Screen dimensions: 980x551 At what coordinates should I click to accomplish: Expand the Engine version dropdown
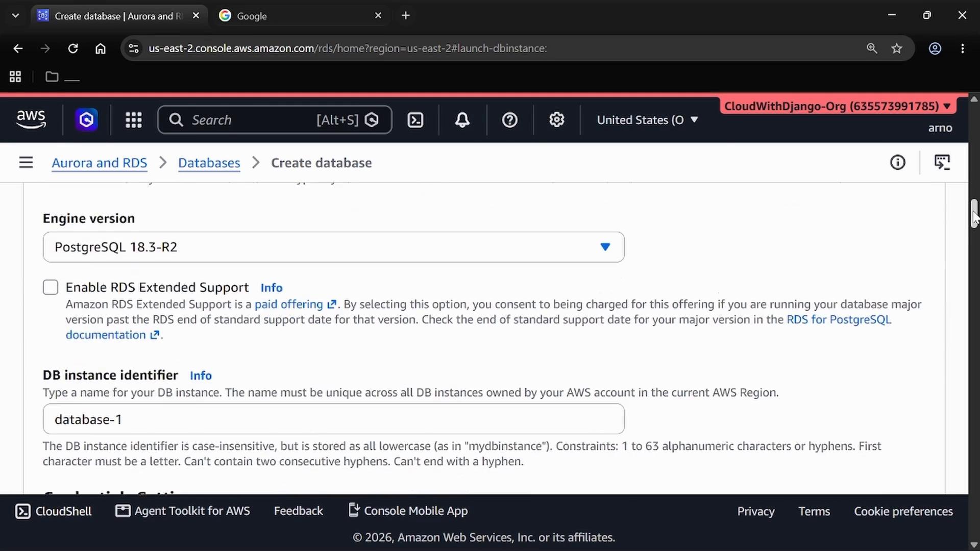pyautogui.click(x=334, y=247)
